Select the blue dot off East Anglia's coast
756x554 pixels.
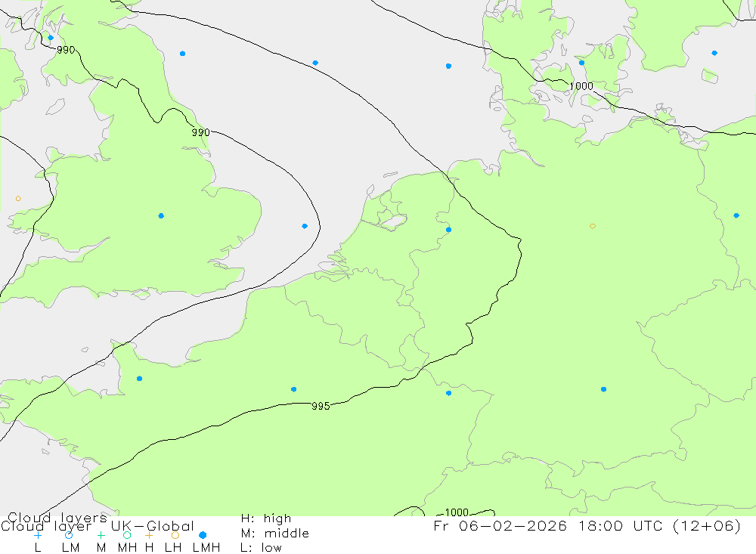pyautogui.click(x=305, y=226)
